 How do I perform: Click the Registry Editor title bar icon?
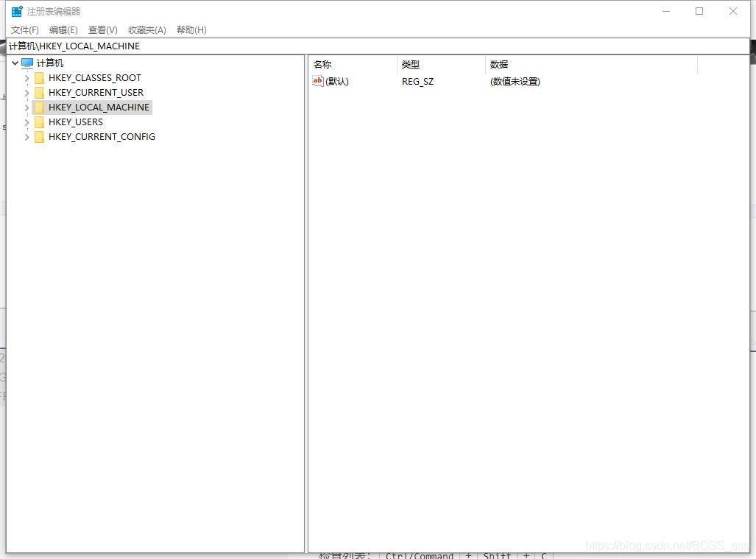click(17, 11)
